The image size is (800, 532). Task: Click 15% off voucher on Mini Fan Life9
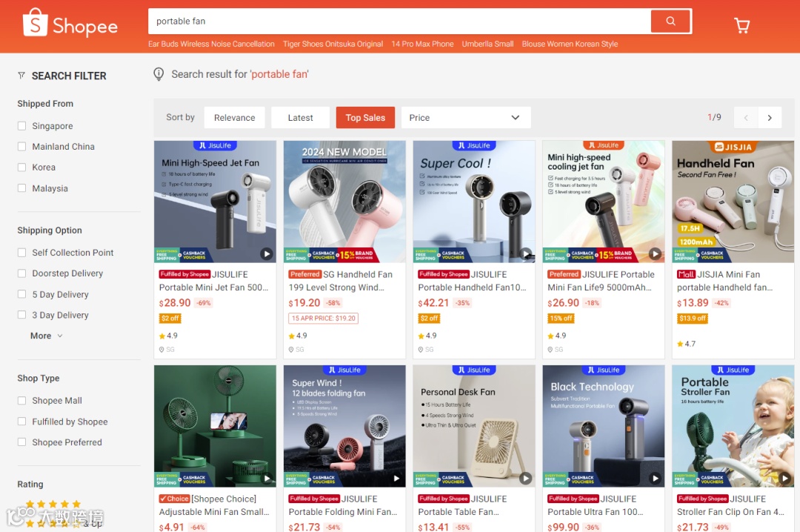pos(561,318)
